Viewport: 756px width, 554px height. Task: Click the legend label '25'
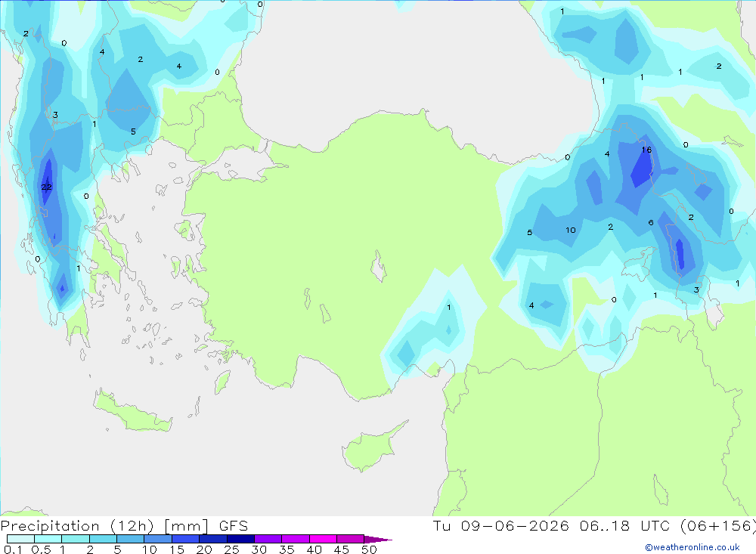pyautogui.click(x=231, y=549)
